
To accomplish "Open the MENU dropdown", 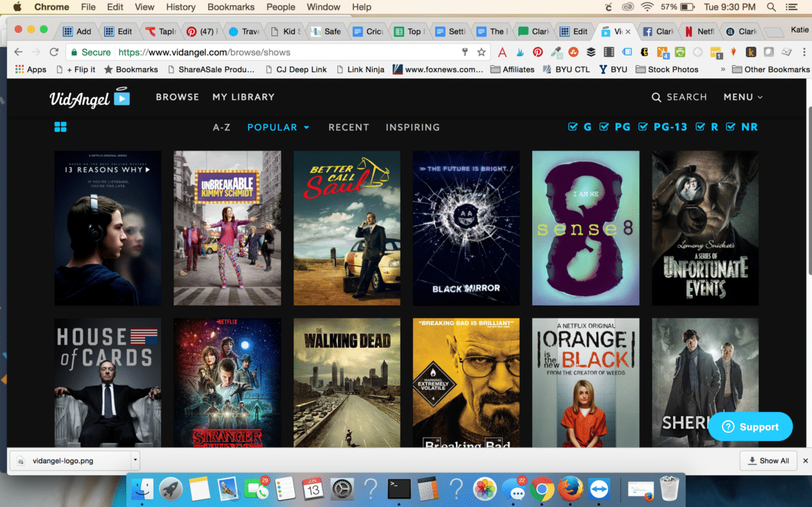I will [x=743, y=97].
